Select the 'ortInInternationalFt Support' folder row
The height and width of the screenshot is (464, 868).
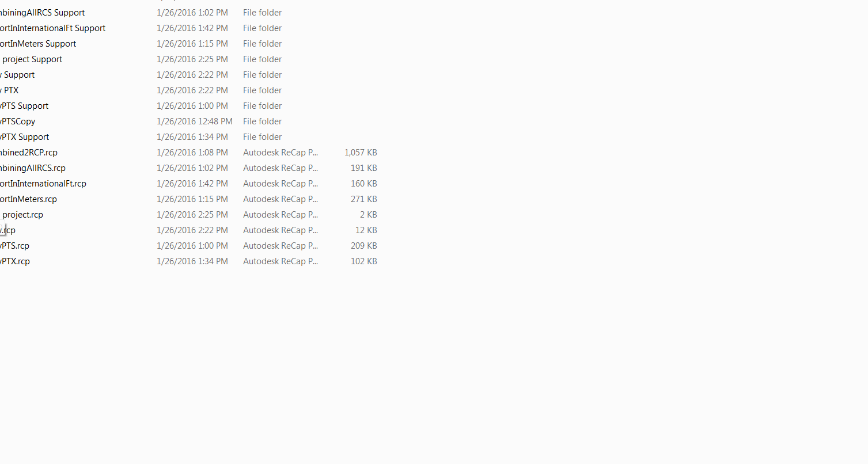[x=52, y=28]
